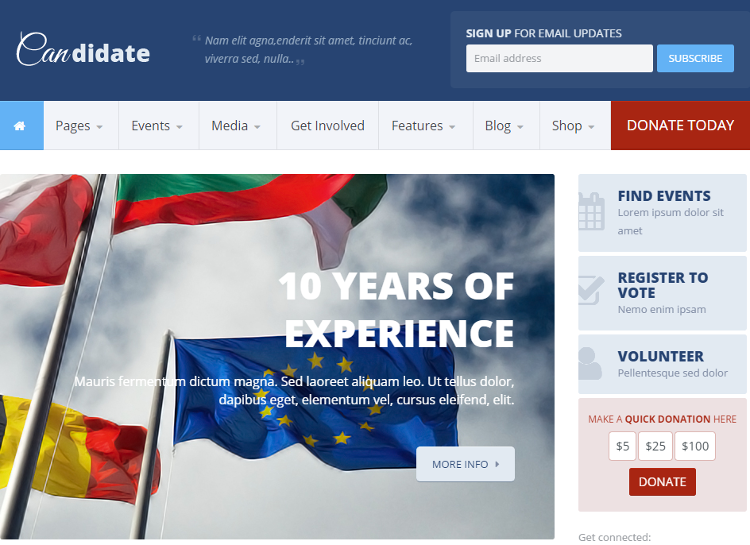Screen dimensions: 750x545
Task: Open the Register to Vote heading link
Action: [662, 285]
